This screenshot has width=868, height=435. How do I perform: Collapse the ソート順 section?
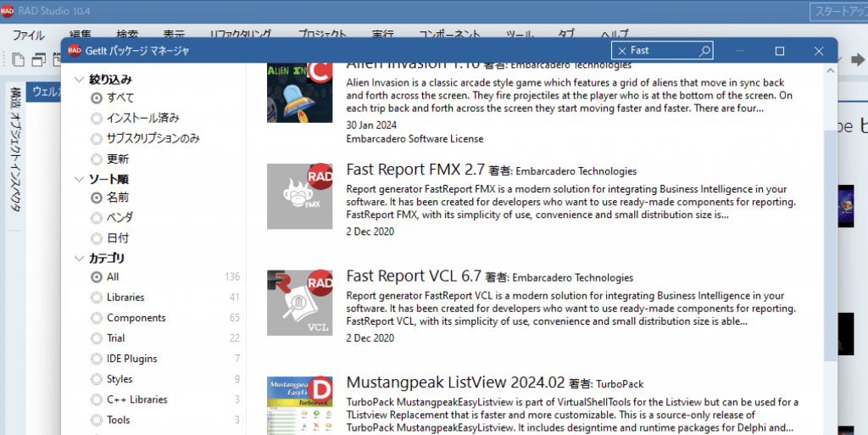click(79, 179)
